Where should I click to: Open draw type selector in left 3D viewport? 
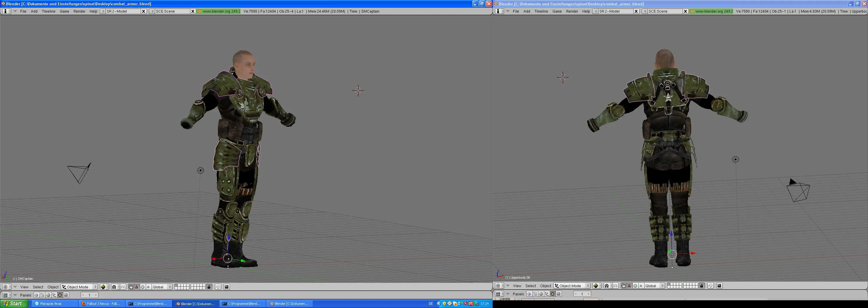[x=104, y=287]
